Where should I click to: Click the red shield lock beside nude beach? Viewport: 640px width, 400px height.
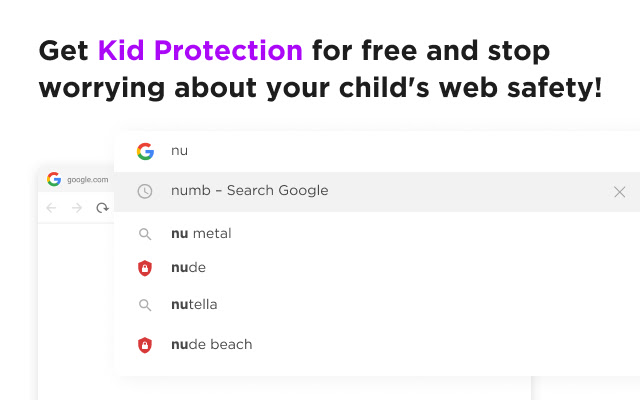145,345
